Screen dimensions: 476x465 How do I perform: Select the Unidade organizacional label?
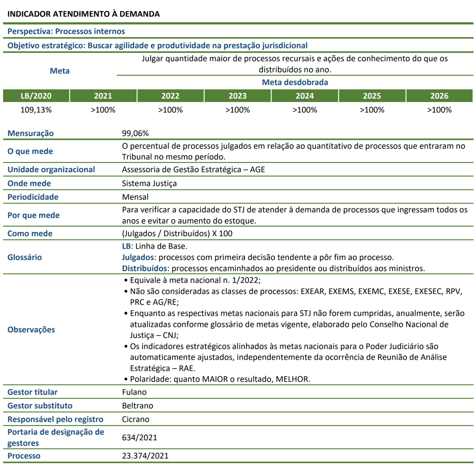[x=51, y=170]
